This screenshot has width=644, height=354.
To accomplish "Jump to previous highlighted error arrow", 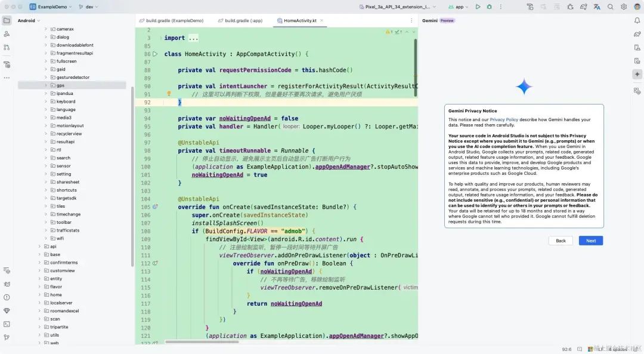I will click(x=407, y=32).
